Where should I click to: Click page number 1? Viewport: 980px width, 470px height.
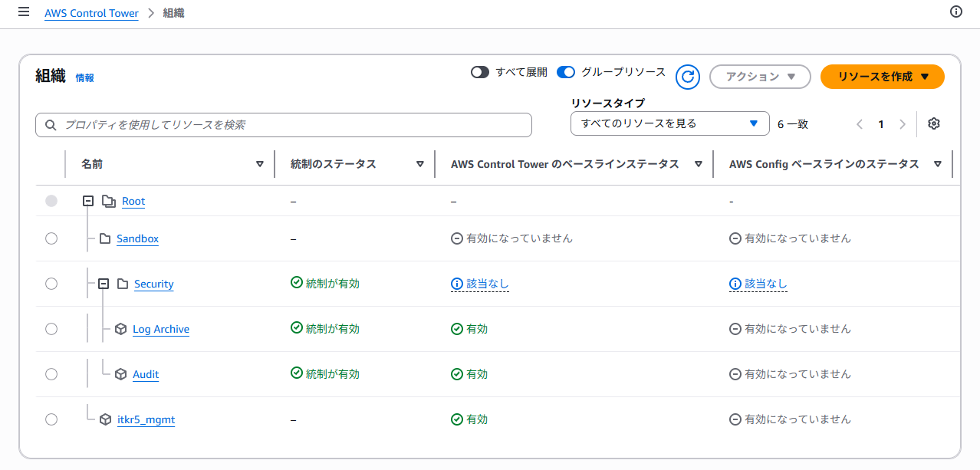pyautogui.click(x=881, y=124)
